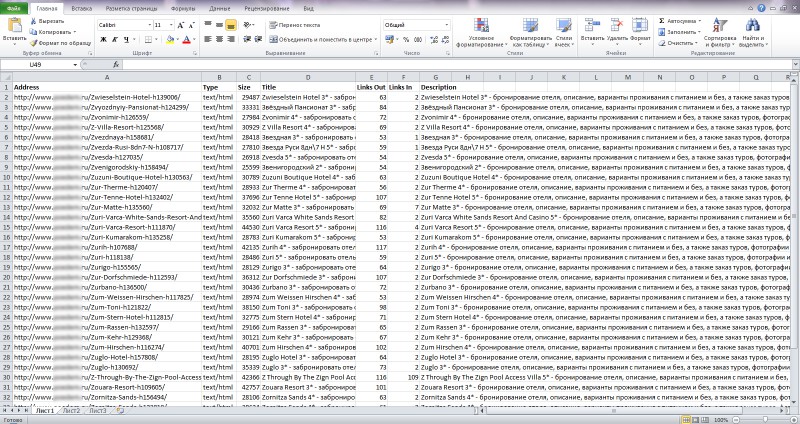The image size is (800, 424).
Task: Open text orientation icon
Action: [247, 24]
